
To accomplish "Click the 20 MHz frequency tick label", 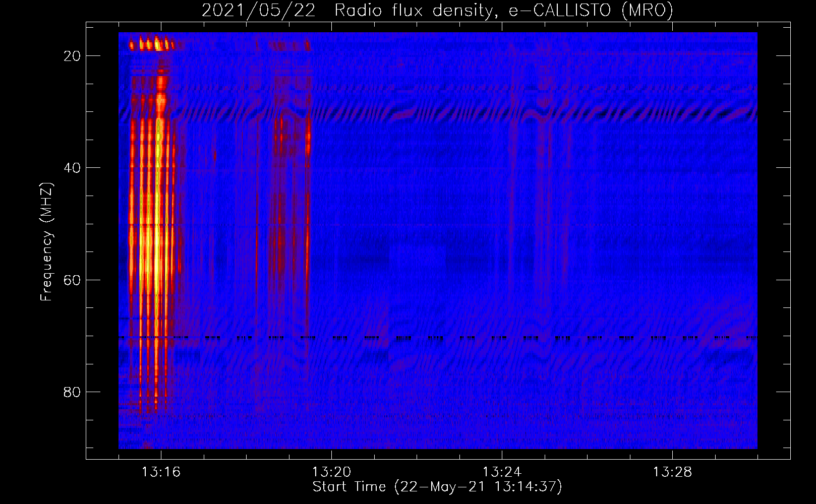I will pyautogui.click(x=72, y=56).
